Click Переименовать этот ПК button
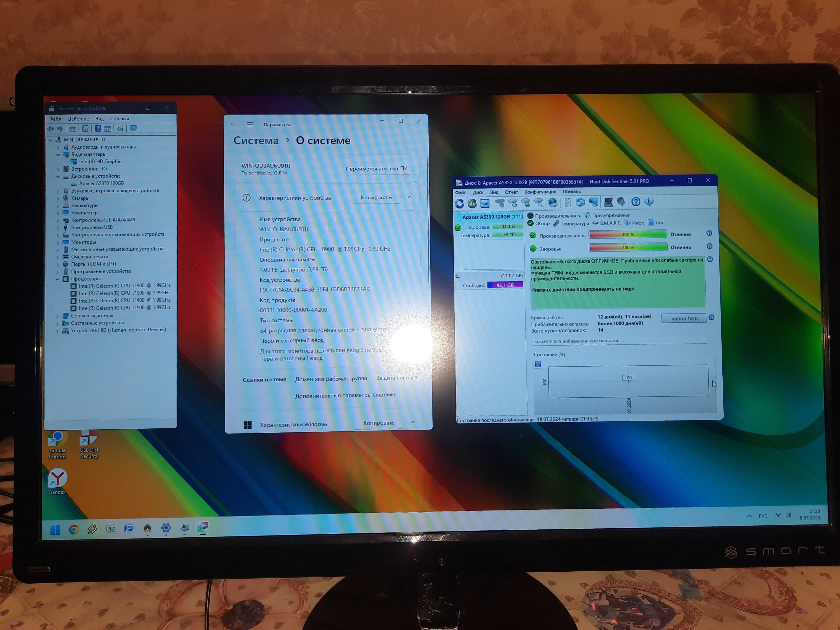Viewport: 840px width, 630px height. [x=376, y=169]
